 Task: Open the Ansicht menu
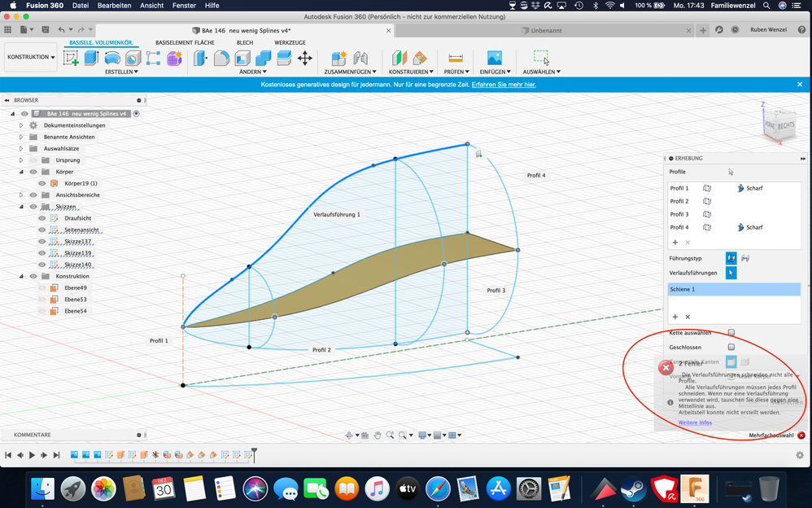click(x=151, y=5)
